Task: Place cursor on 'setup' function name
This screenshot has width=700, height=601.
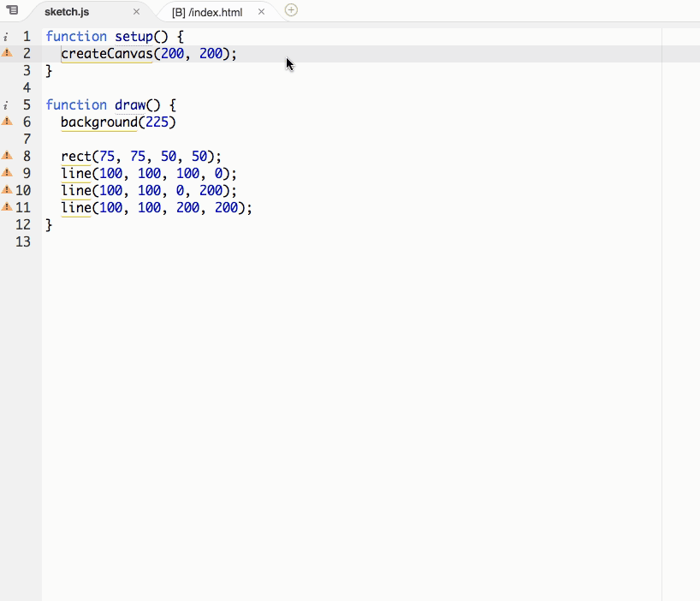Action: click(x=133, y=37)
